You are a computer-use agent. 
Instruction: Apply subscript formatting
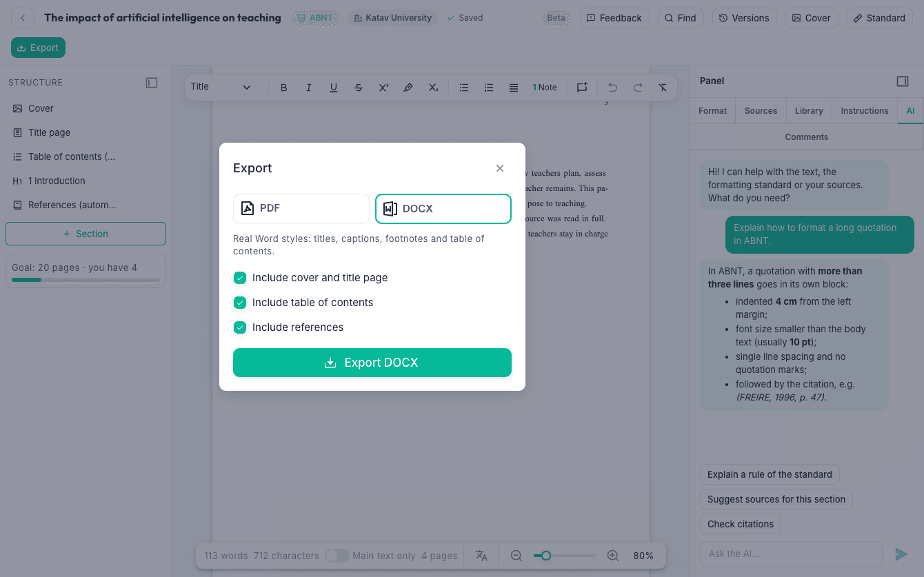click(433, 88)
